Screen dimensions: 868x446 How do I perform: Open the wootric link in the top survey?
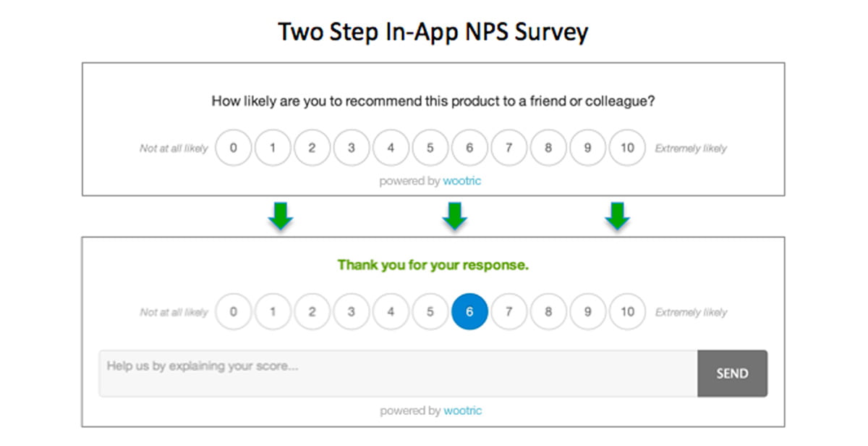point(462,181)
